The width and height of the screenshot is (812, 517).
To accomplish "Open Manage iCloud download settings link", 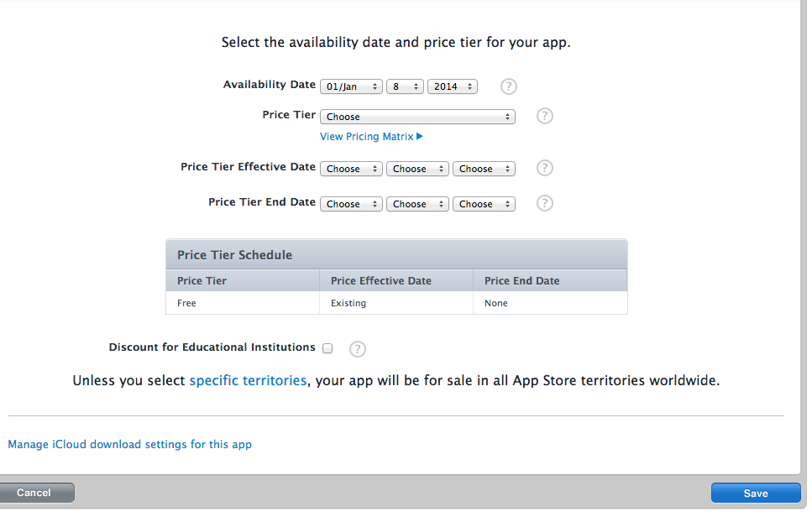I will click(130, 445).
